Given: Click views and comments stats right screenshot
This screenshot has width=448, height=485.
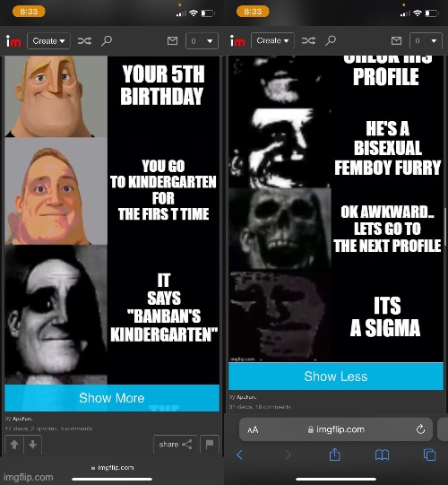Looking at the screenshot, I should point(260,407).
